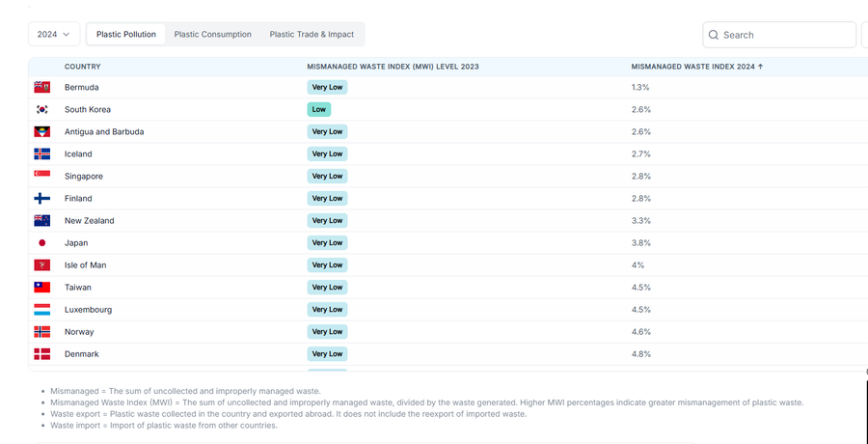This screenshot has height=444, width=868.
Task: Click the South Korea flag icon
Action: click(42, 109)
